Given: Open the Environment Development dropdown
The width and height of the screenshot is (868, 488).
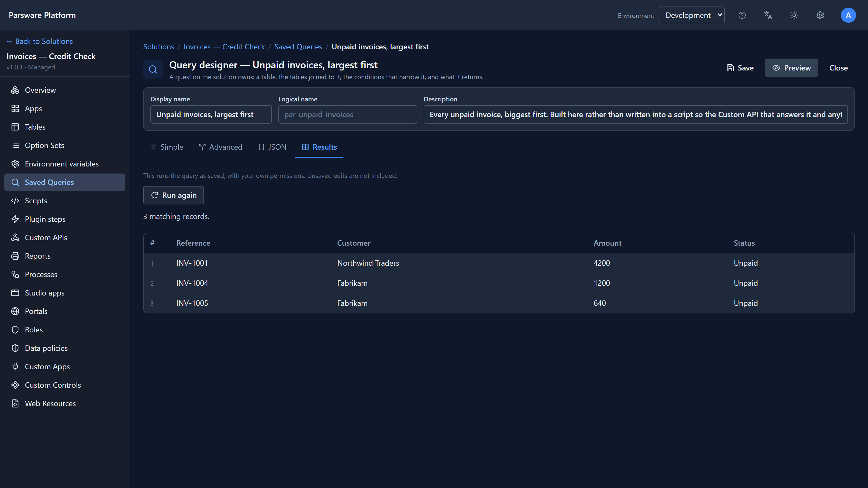Looking at the screenshot, I should (x=691, y=15).
